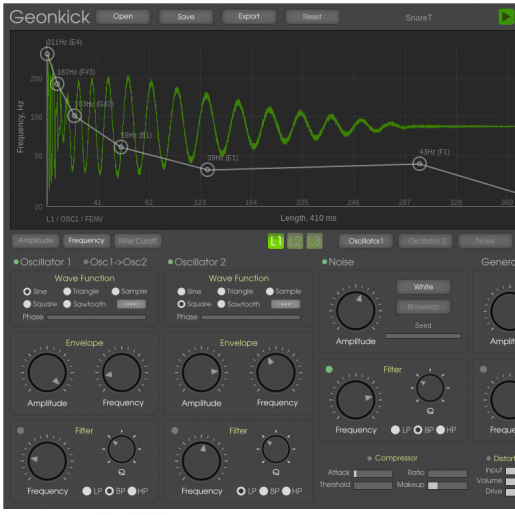
Task: Show Oscillator1 envelope
Action: (x=366, y=241)
